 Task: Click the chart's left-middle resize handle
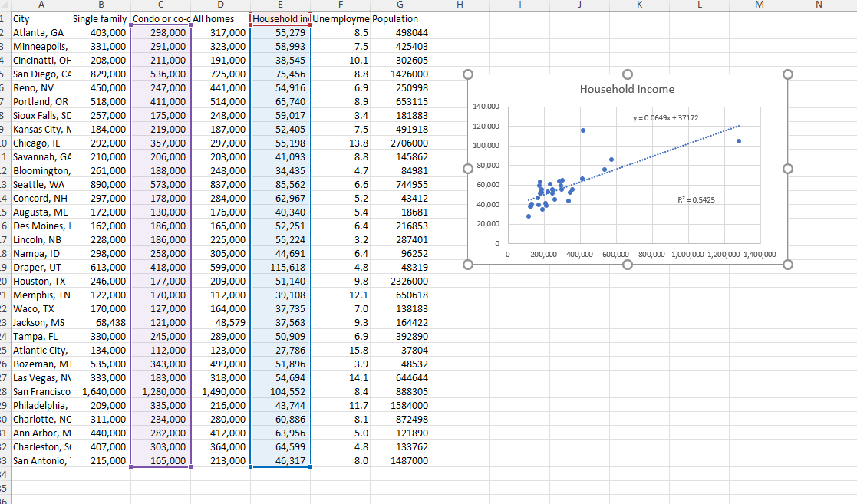coord(468,168)
